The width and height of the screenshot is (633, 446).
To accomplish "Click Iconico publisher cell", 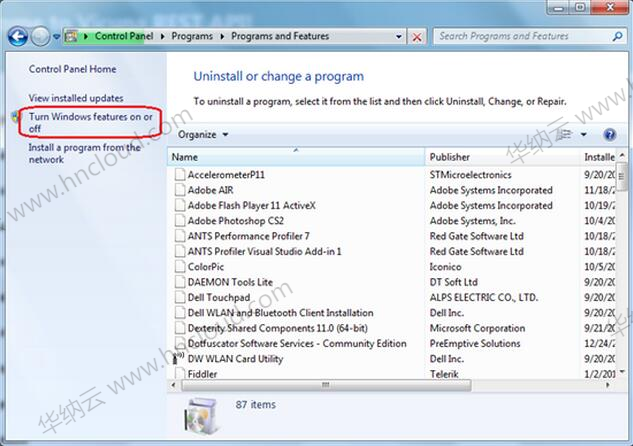I will (x=445, y=267).
